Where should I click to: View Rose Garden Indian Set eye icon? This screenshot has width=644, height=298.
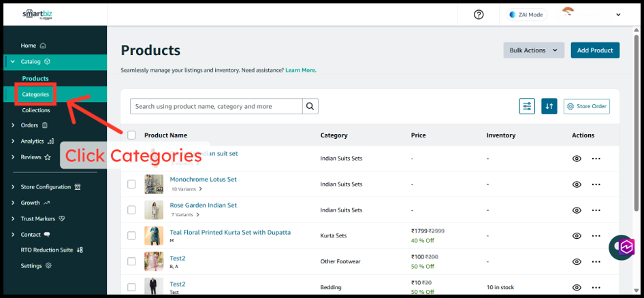click(x=577, y=210)
